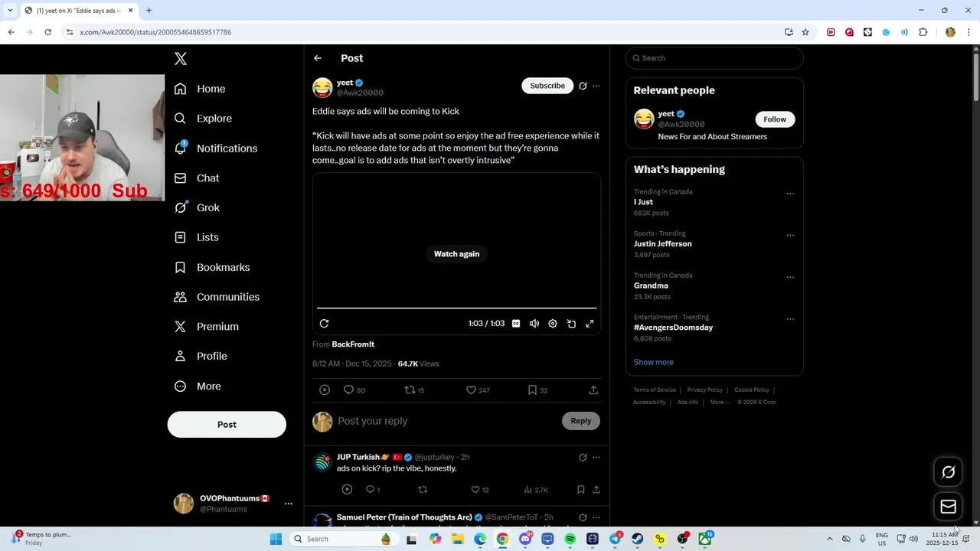Open Chat from sidebar
Screen dimensions: 980x551
tap(197, 178)
